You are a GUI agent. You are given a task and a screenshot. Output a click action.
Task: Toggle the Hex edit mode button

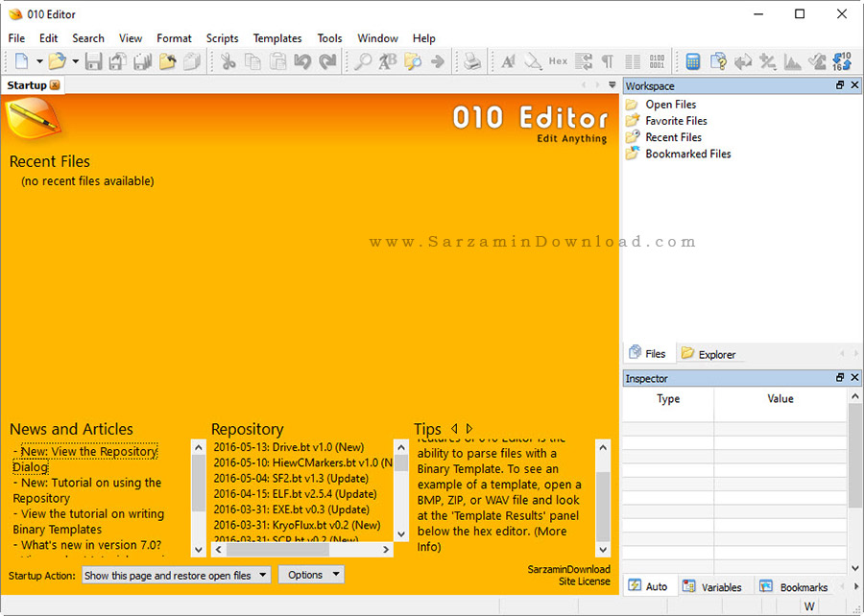[x=558, y=61]
